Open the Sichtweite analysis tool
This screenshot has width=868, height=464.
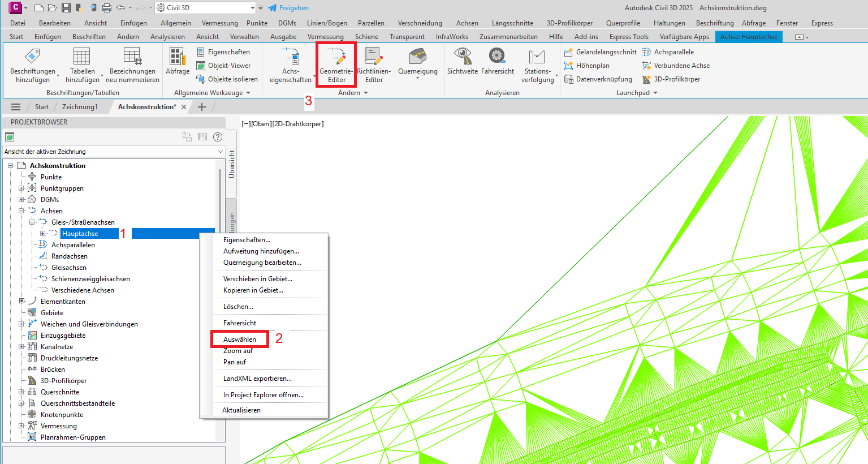pos(463,61)
